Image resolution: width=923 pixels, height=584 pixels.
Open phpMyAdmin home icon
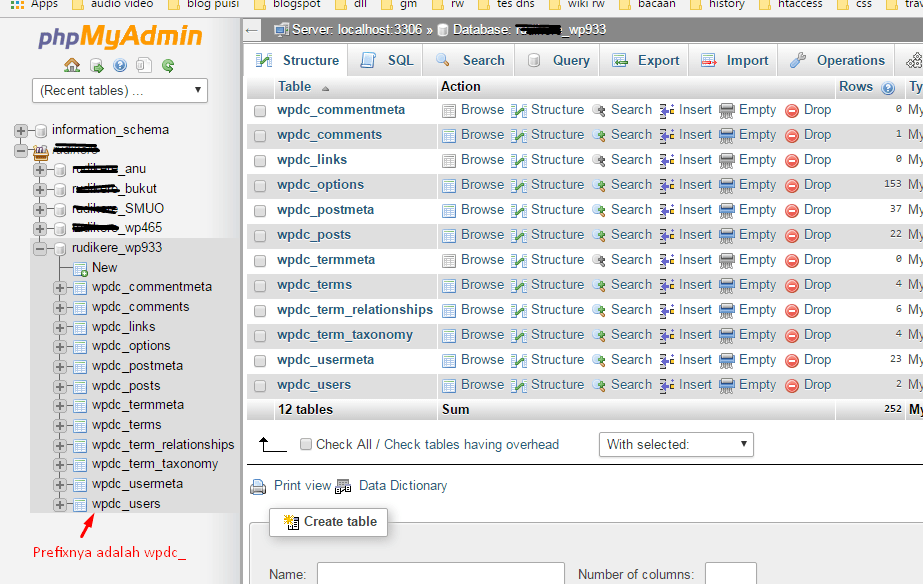pos(72,65)
